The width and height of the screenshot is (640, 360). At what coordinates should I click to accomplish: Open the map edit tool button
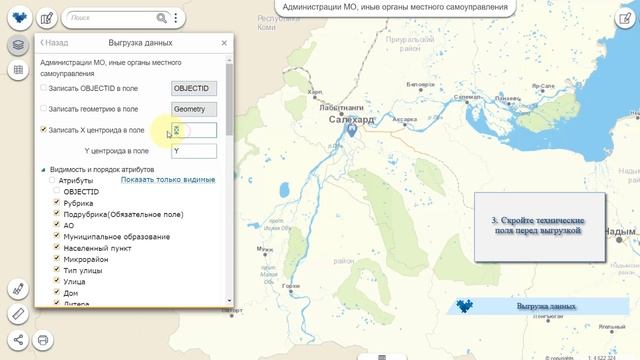click(47, 18)
